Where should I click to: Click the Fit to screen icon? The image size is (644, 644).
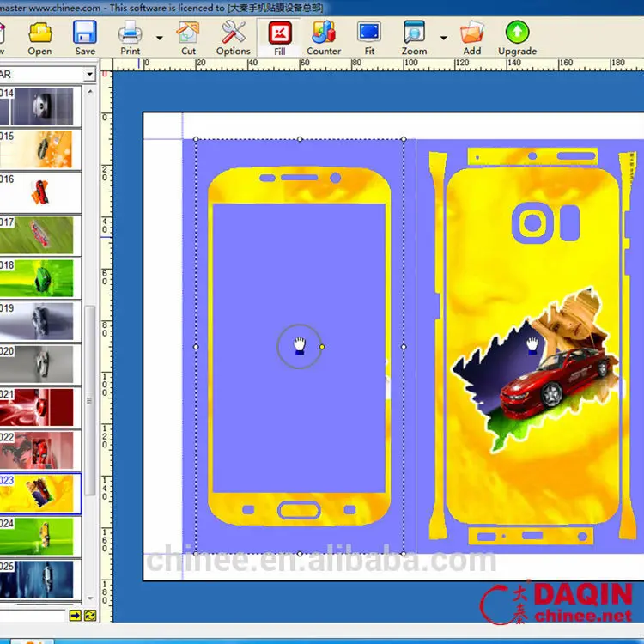(x=369, y=34)
